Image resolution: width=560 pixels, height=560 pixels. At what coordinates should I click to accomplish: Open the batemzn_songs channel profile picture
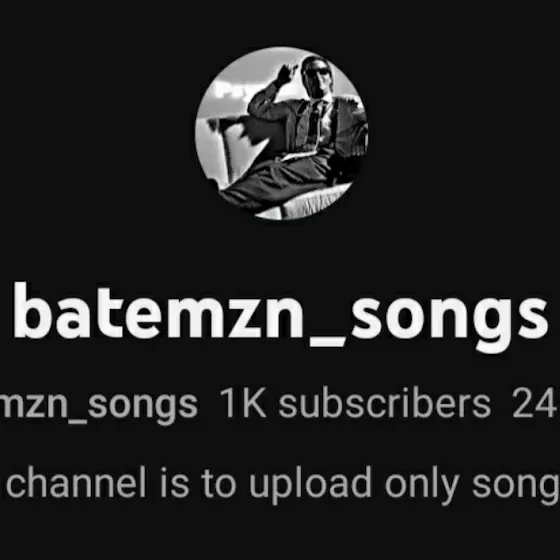click(x=281, y=133)
